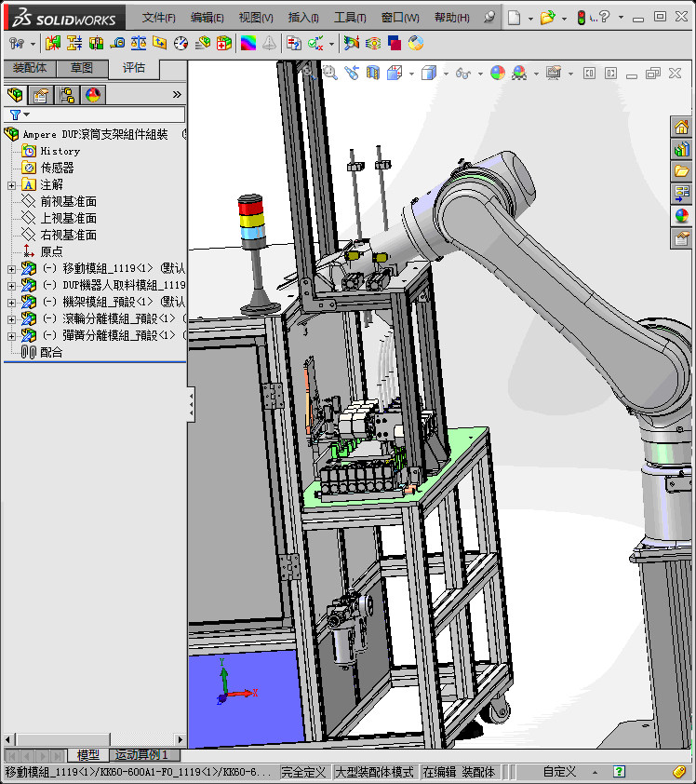Viewport: 696px width, 784px height.
Task: Click the FeatureManager filter input field
Action: tap(94, 115)
